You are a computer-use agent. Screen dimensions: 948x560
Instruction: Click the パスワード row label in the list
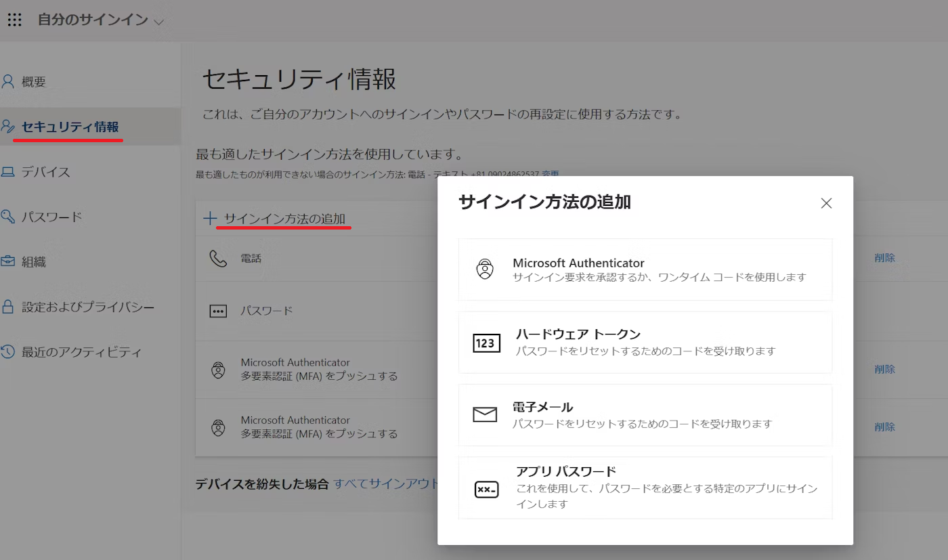point(267,311)
